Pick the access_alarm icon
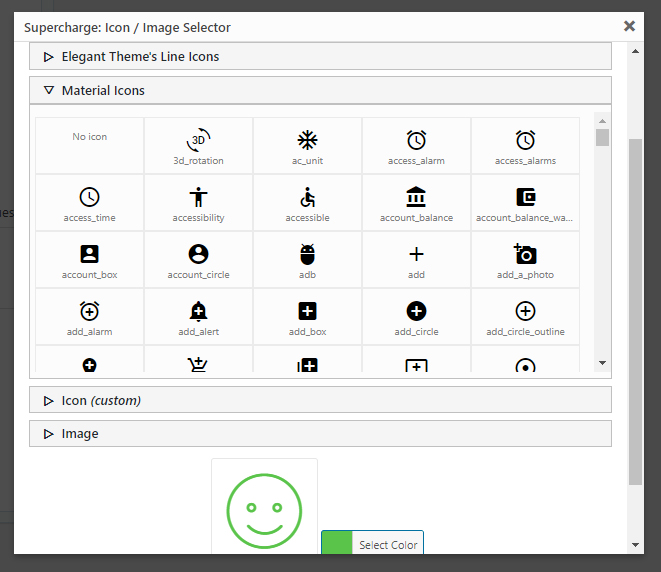The image size is (661, 572). 416,145
